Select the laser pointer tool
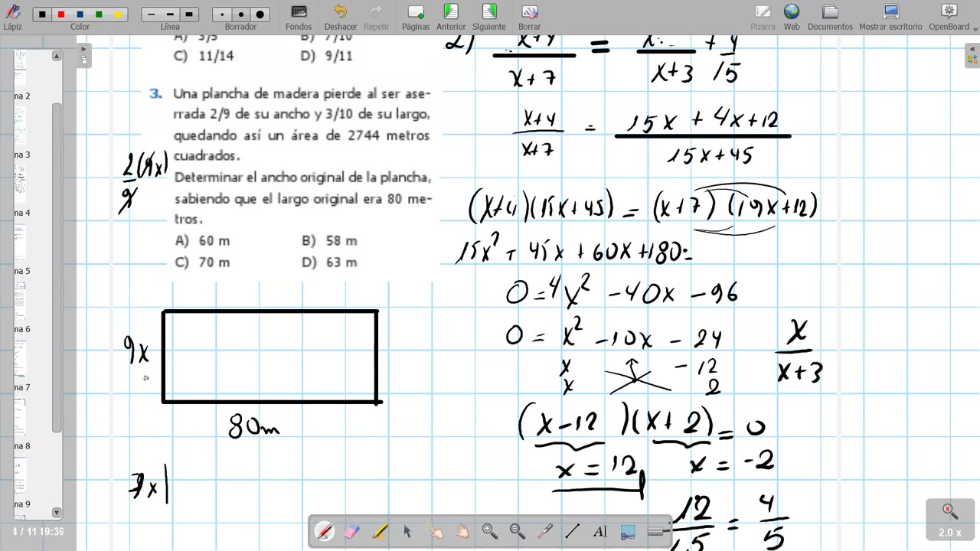Screen dimensions: 980x551 click(545, 531)
